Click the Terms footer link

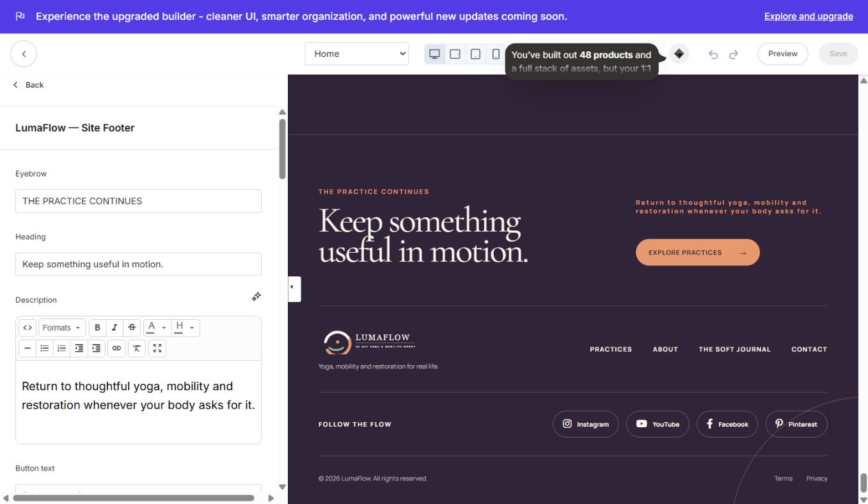[x=784, y=478]
